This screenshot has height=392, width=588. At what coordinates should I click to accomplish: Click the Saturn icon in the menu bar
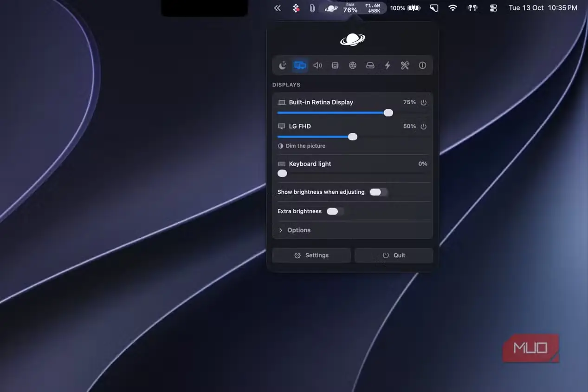point(331,8)
